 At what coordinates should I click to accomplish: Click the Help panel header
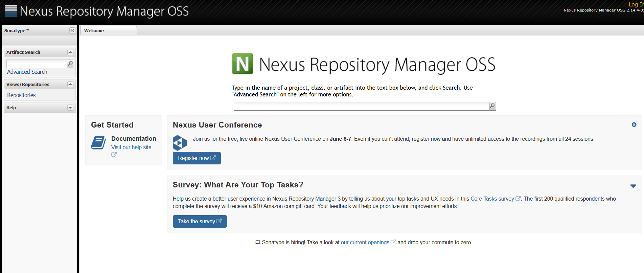tap(40, 108)
